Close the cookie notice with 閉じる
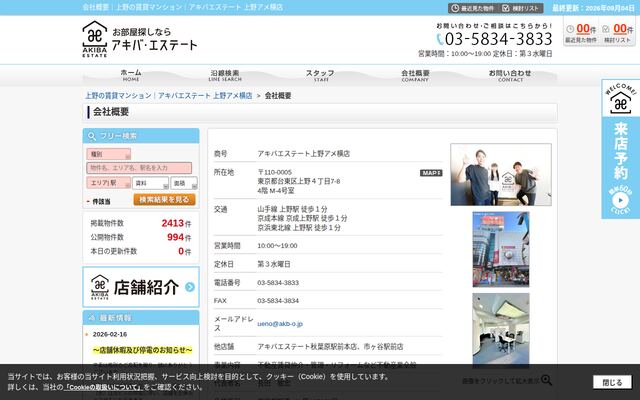The image size is (640, 400). (612, 382)
